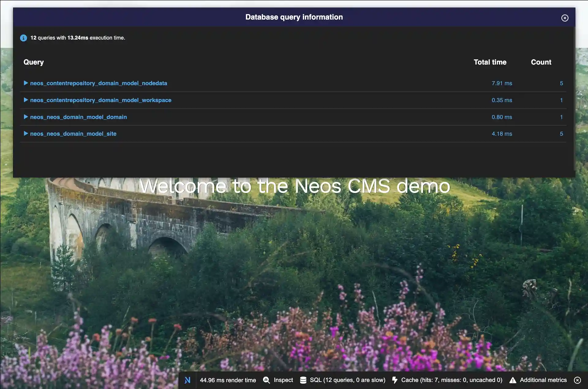Switch to the SQL queries view
This screenshot has height=389, width=588.
coord(348,380)
